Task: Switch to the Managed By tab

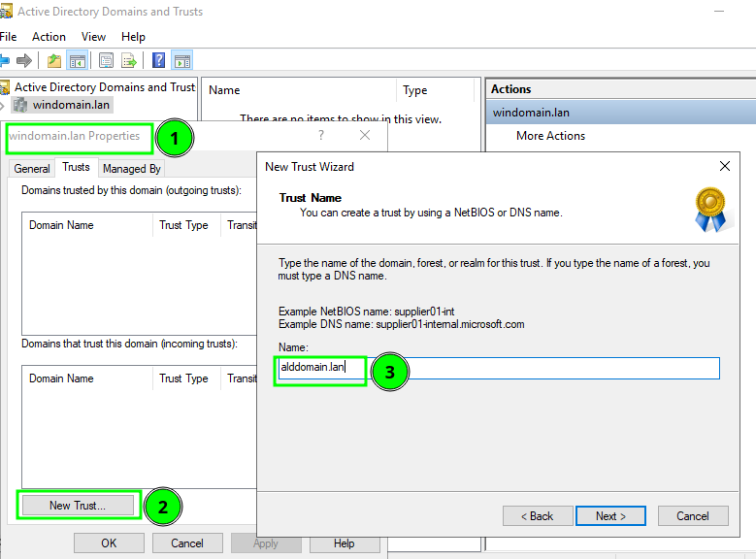Action: 132,169
